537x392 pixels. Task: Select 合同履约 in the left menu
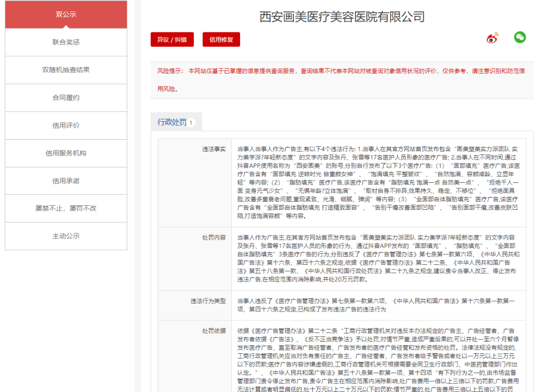[66, 98]
